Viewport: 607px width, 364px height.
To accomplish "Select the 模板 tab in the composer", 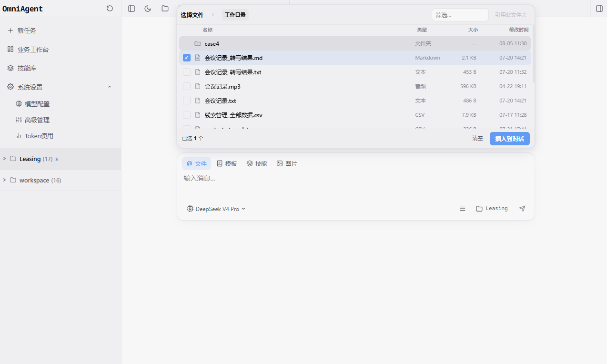I will coord(227,163).
